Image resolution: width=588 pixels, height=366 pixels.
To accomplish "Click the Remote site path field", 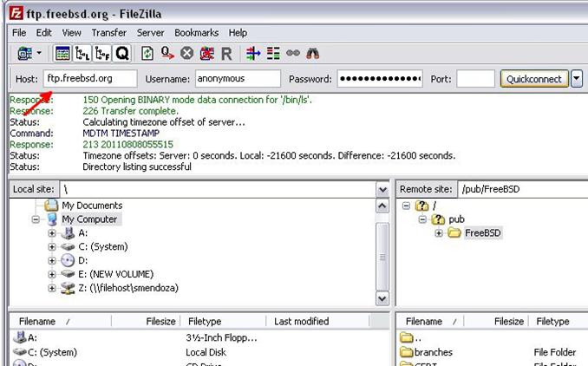I will pyautogui.click(x=523, y=189).
